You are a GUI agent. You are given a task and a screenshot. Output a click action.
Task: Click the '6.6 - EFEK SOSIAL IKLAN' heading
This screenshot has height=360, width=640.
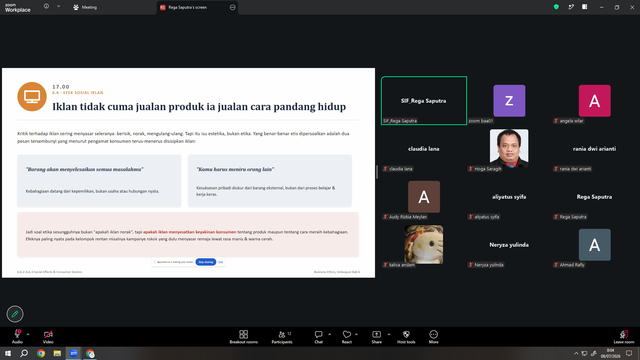[78, 93]
